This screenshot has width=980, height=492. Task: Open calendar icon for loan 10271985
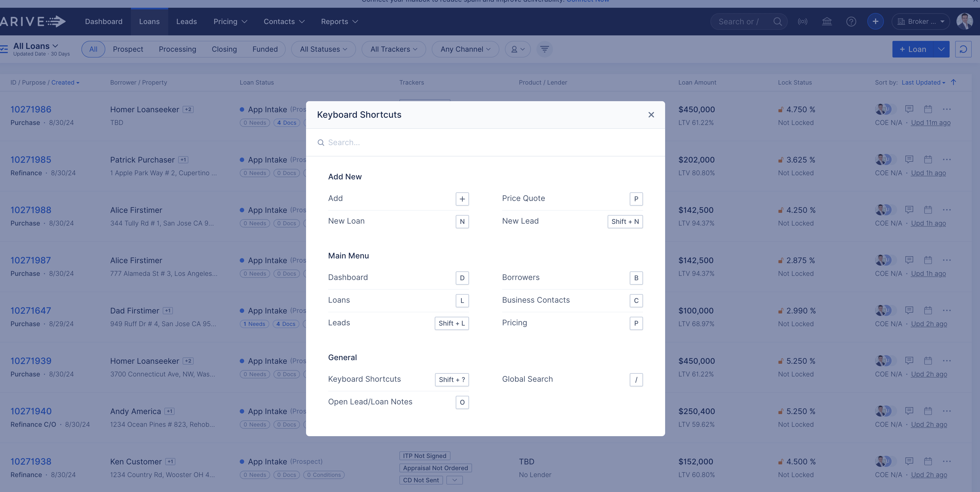pos(928,159)
